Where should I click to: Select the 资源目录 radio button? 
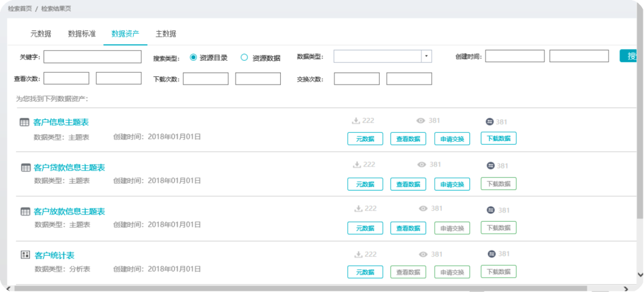click(193, 57)
